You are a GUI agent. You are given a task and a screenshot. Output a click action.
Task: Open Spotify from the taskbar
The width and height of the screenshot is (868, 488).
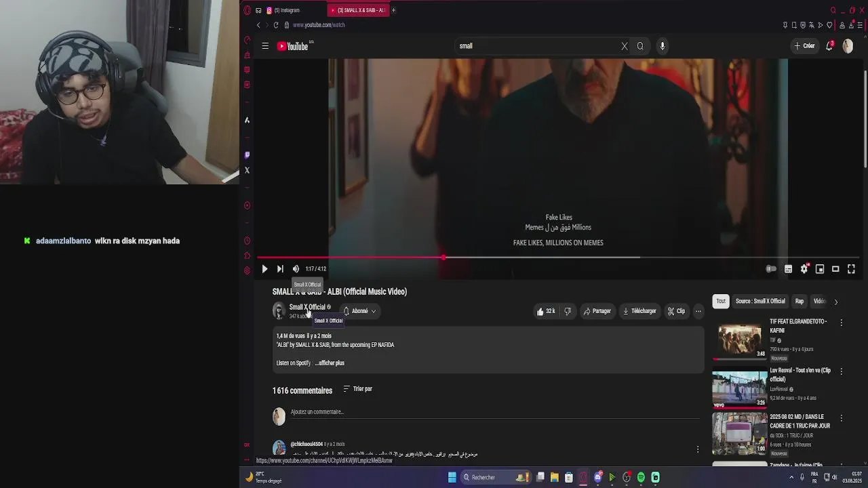641,477
